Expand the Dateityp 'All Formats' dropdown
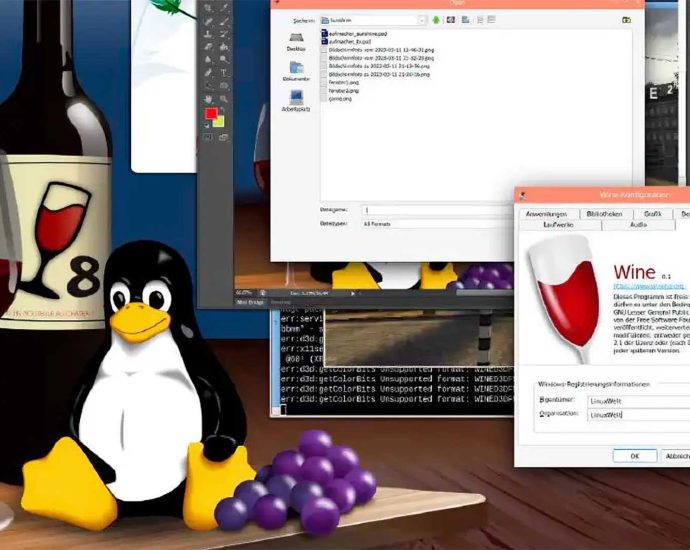Screen dimensions: 690x550 point(438,224)
